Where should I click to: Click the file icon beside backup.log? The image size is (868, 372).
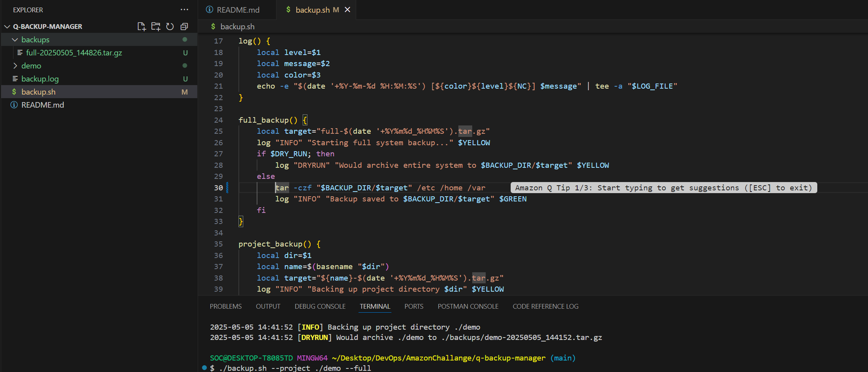point(15,79)
